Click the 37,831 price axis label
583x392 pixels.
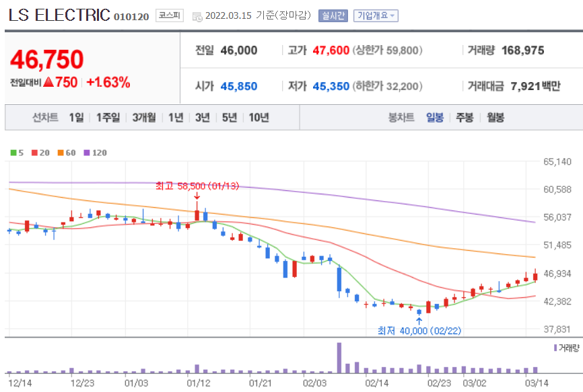(557, 329)
